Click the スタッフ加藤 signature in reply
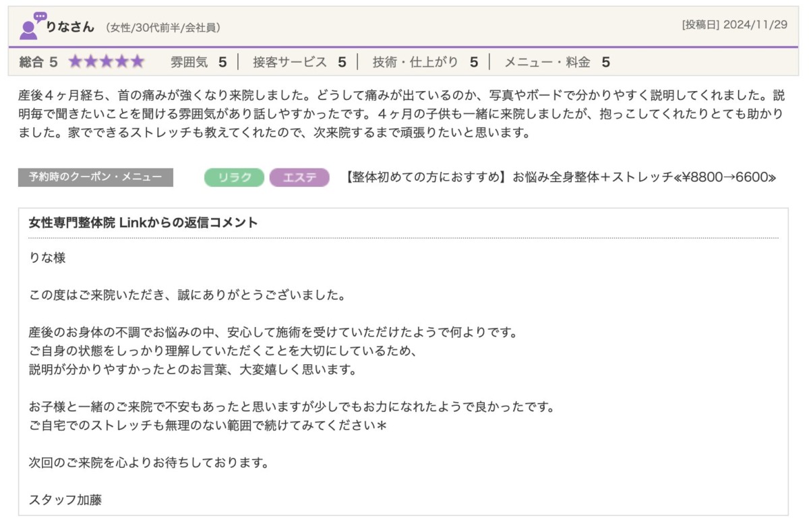Screen dimensions: 809x532 pyautogui.click(x=65, y=500)
